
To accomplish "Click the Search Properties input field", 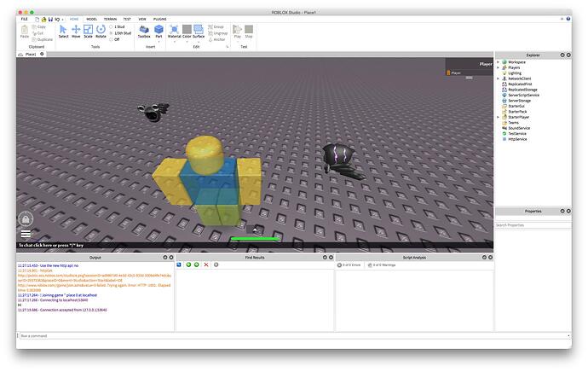I will pos(533,225).
